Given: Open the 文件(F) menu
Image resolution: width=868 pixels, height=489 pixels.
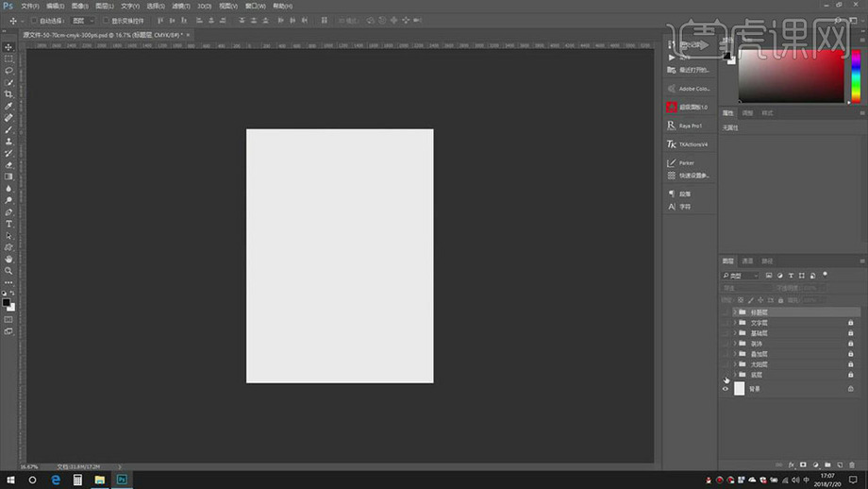Looking at the screenshot, I should pyautogui.click(x=30, y=6).
